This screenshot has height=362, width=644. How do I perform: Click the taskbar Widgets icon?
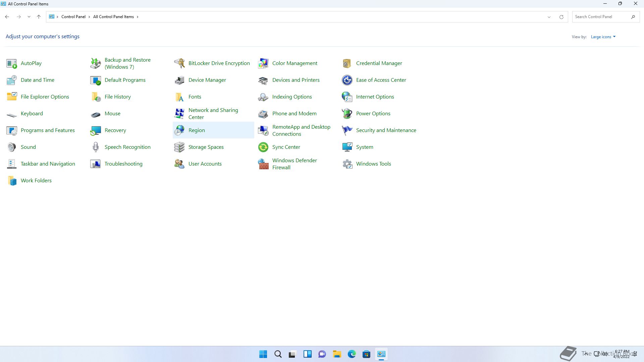(x=308, y=354)
